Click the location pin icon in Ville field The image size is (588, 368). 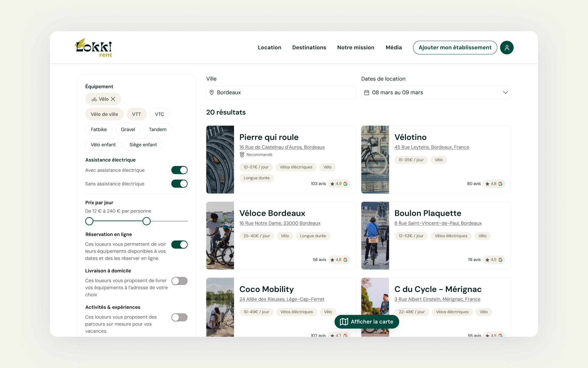(x=212, y=92)
